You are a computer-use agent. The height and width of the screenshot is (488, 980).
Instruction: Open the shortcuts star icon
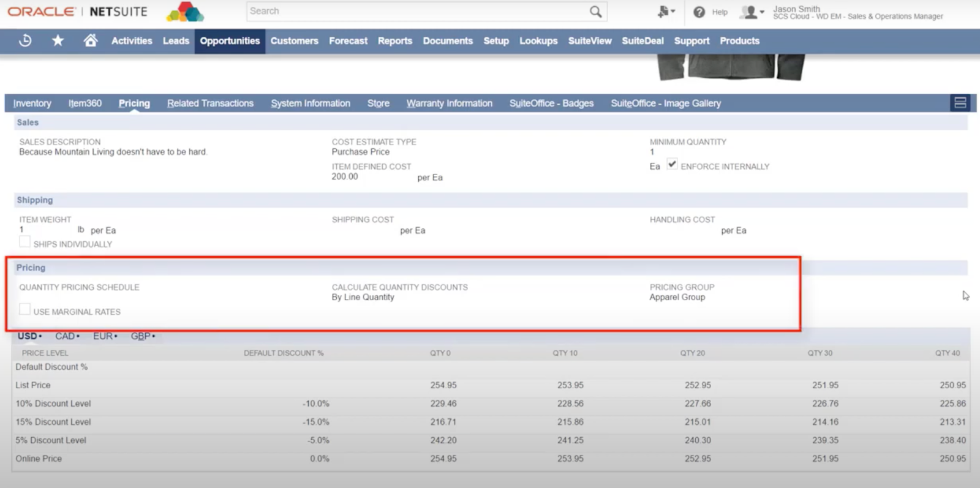(x=58, y=41)
